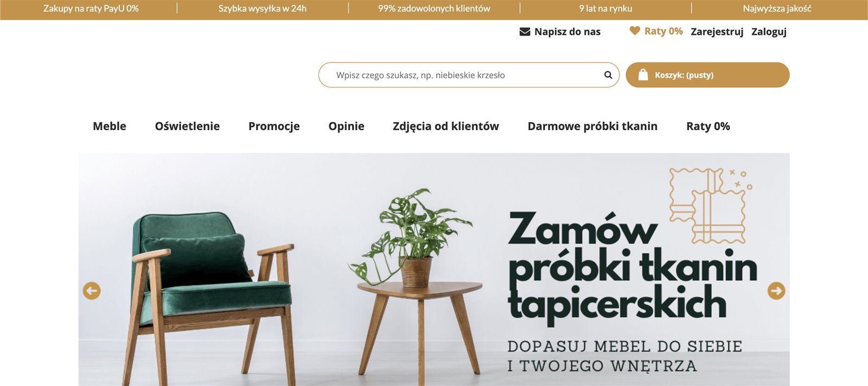This screenshot has width=868, height=386.
Task: Open the Opinie page
Action: click(346, 126)
